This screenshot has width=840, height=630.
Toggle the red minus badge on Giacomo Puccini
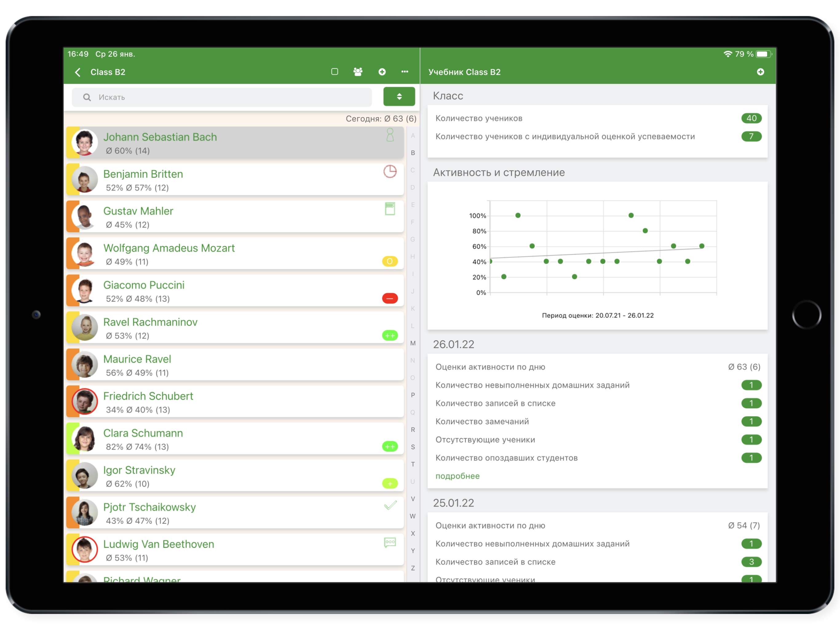click(390, 299)
